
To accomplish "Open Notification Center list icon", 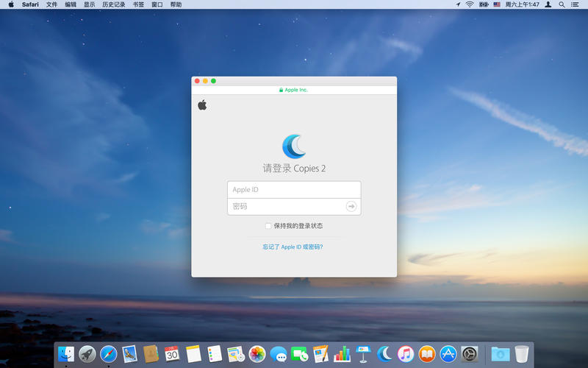I will click(575, 4).
